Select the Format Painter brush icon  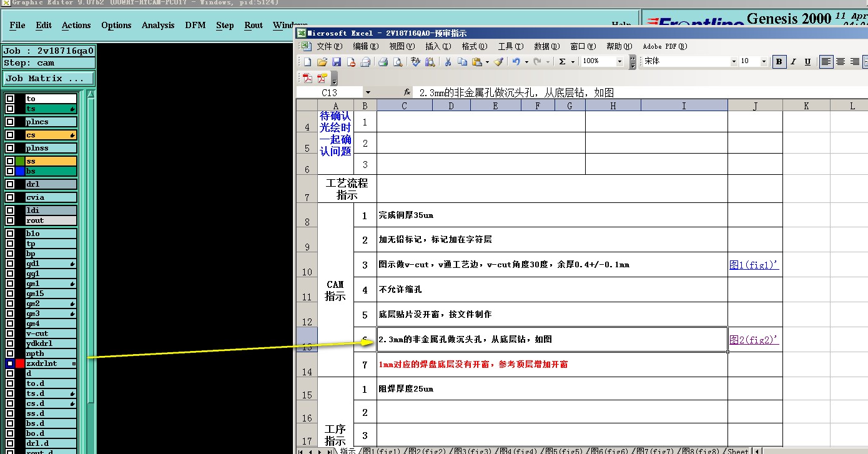[498, 62]
